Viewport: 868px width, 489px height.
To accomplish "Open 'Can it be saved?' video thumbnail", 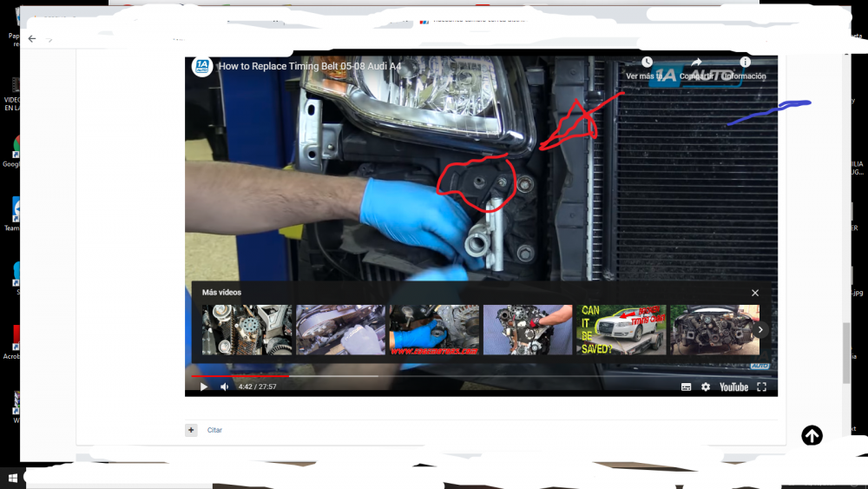I will click(x=621, y=329).
